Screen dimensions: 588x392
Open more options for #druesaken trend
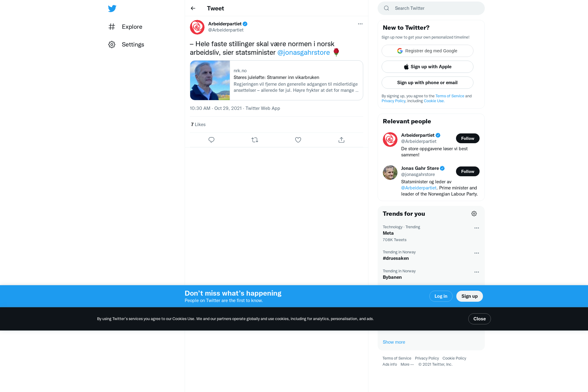pos(477,253)
